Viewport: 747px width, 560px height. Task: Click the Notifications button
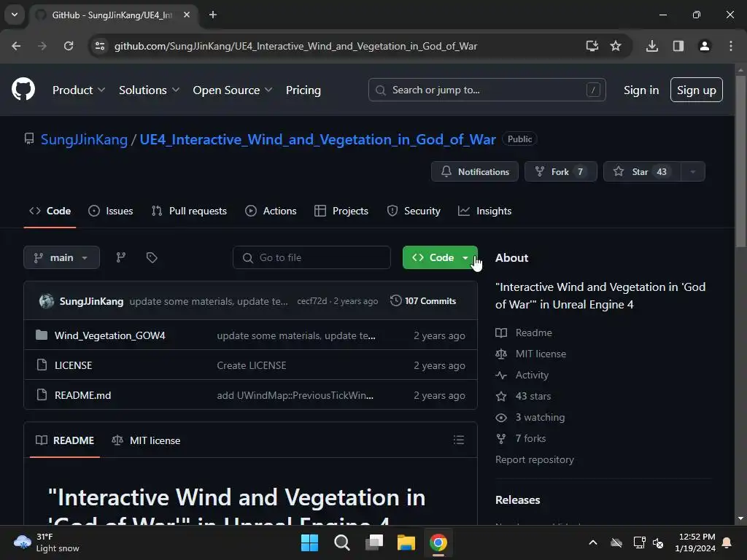point(475,172)
